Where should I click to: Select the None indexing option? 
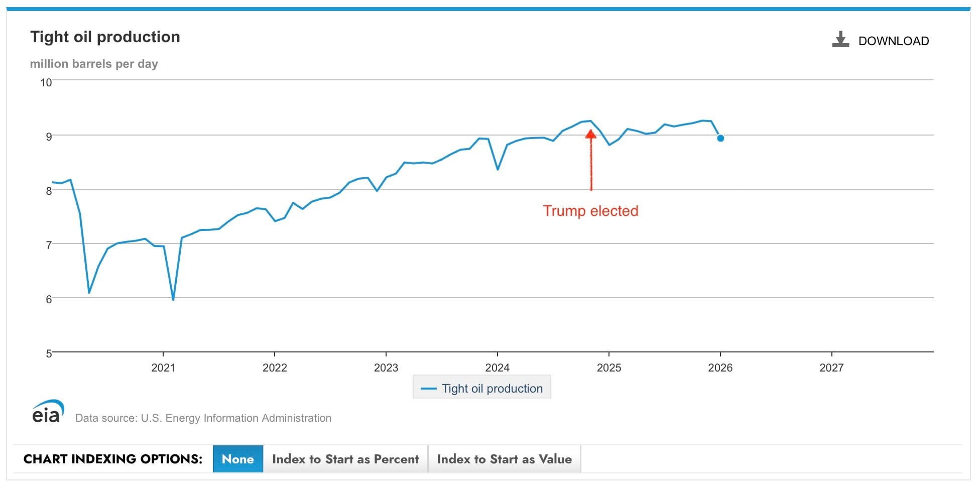(x=237, y=459)
